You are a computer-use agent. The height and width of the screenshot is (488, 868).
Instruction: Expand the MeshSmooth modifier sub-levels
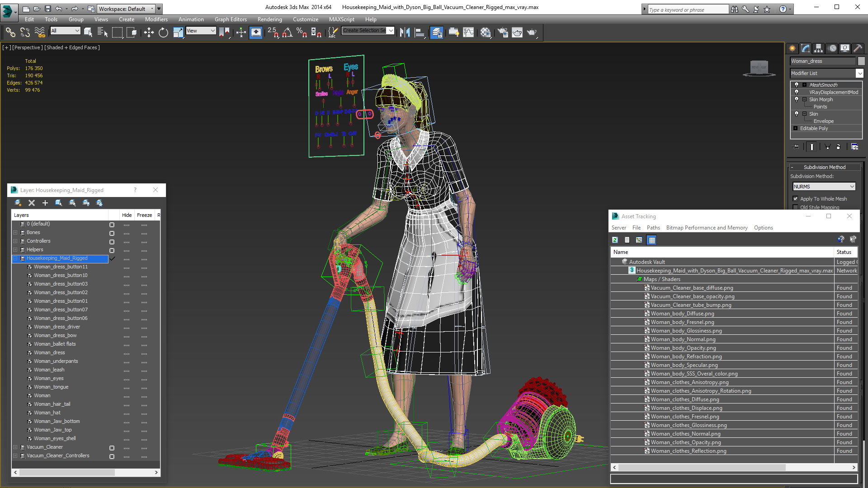[804, 84]
